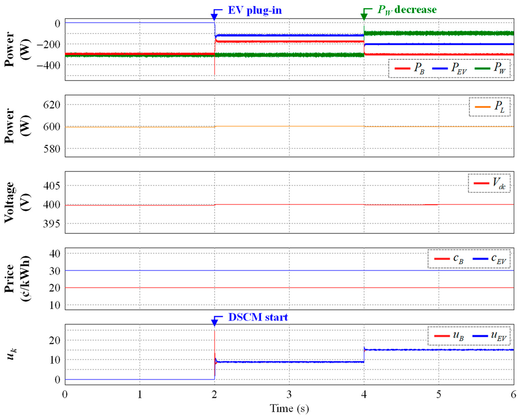Click the blue DSCM start arrow marker

[214, 322]
